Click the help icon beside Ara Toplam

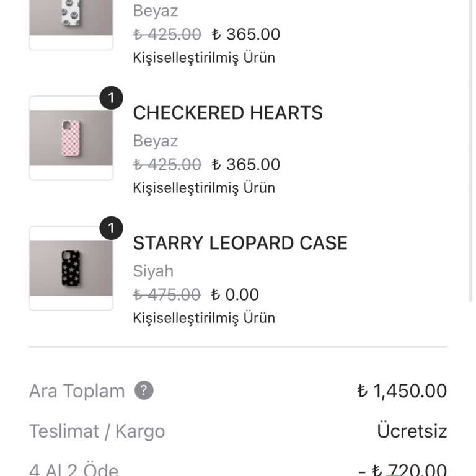pos(144,391)
